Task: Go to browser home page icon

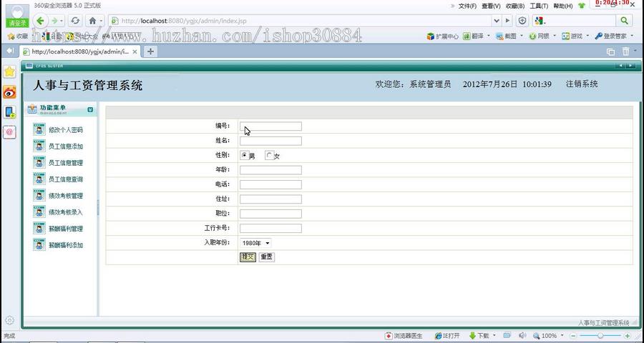Action: click(93, 21)
